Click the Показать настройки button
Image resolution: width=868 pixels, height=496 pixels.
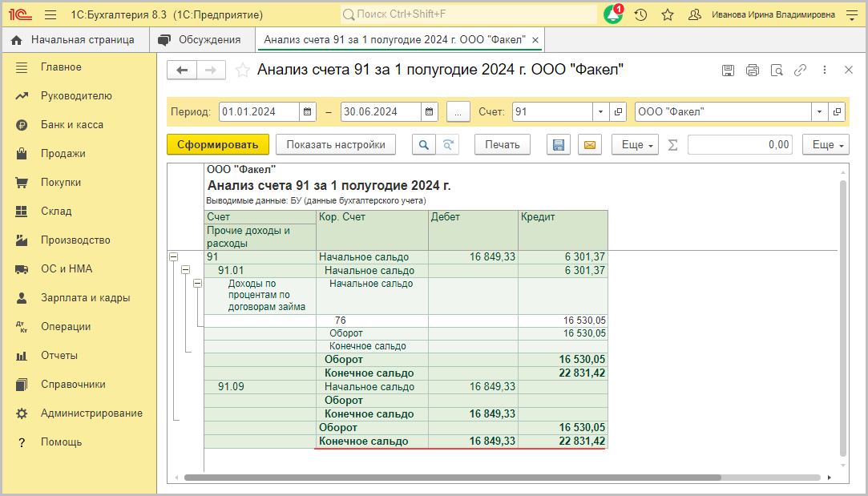pyautogui.click(x=336, y=145)
